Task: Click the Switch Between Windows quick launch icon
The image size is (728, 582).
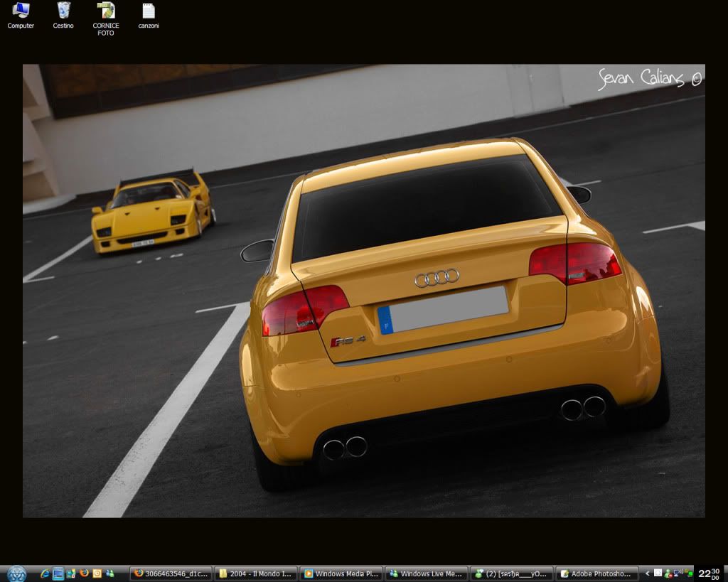Action: point(71,573)
